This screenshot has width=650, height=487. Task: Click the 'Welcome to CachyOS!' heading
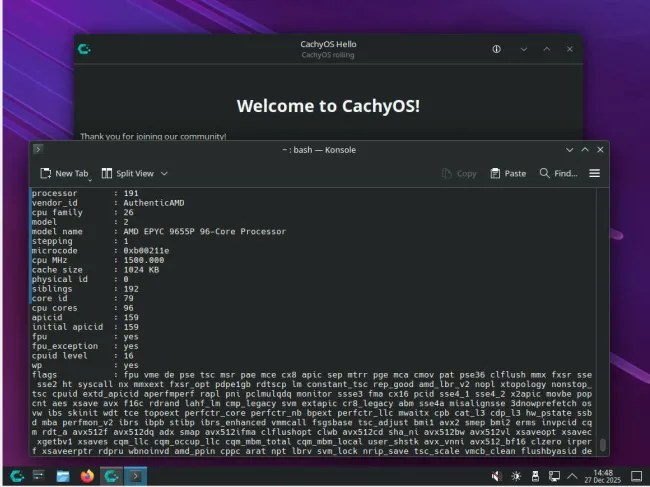coord(328,106)
